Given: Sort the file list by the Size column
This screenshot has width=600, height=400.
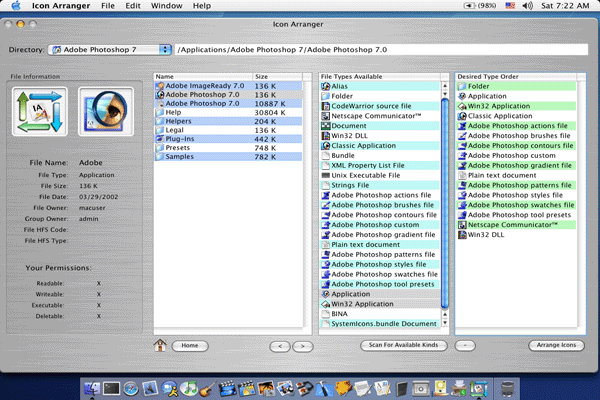Looking at the screenshot, I should click(x=277, y=77).
